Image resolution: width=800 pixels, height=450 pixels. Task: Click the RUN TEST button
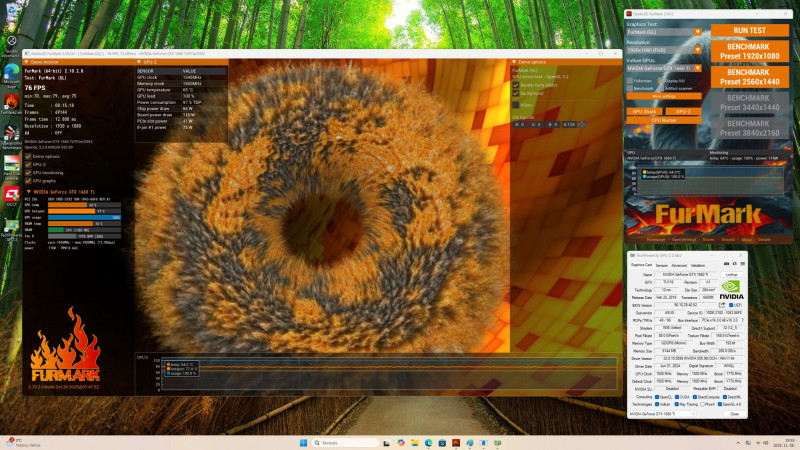click(749, 31)
